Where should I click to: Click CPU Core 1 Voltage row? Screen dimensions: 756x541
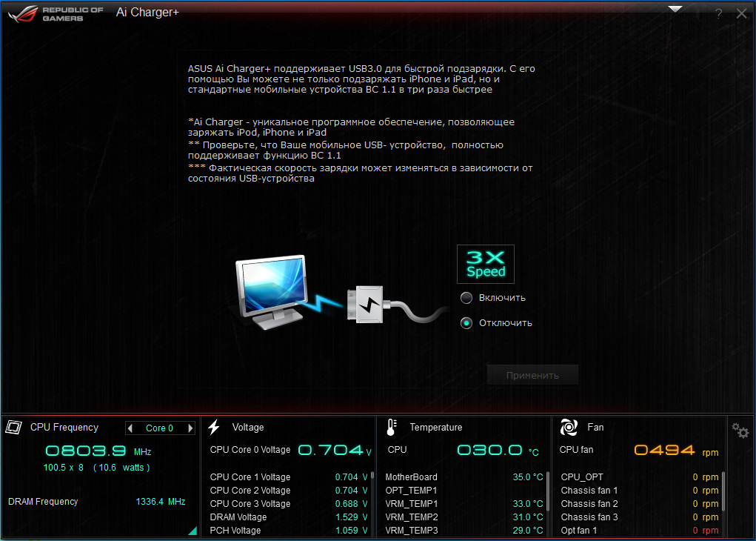click(x=289, y=477)
